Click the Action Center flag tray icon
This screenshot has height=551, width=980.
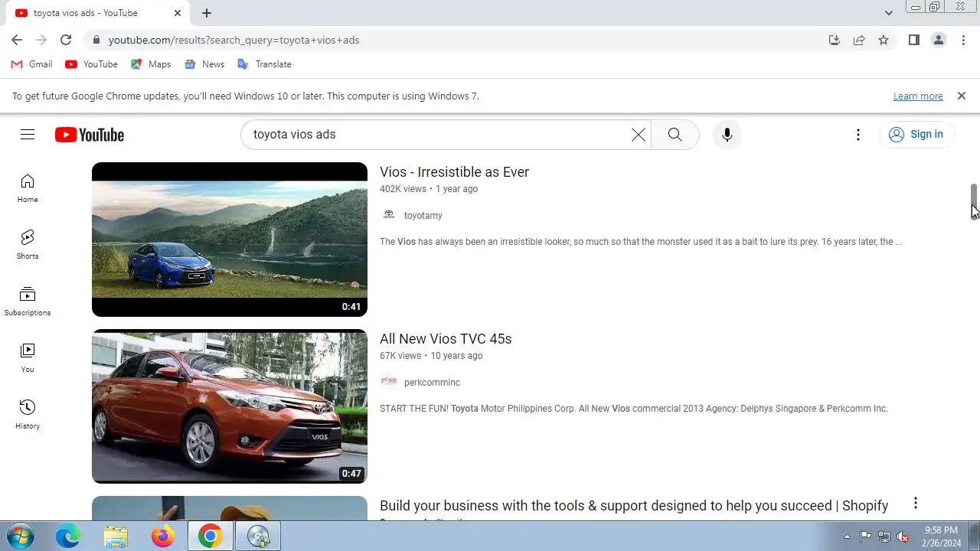(x=865, y=536)
